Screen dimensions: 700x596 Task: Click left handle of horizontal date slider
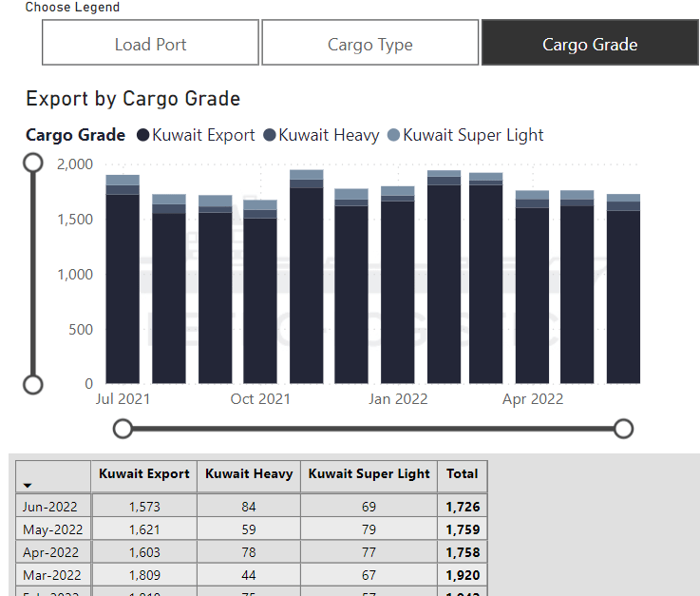click(123, 429)
